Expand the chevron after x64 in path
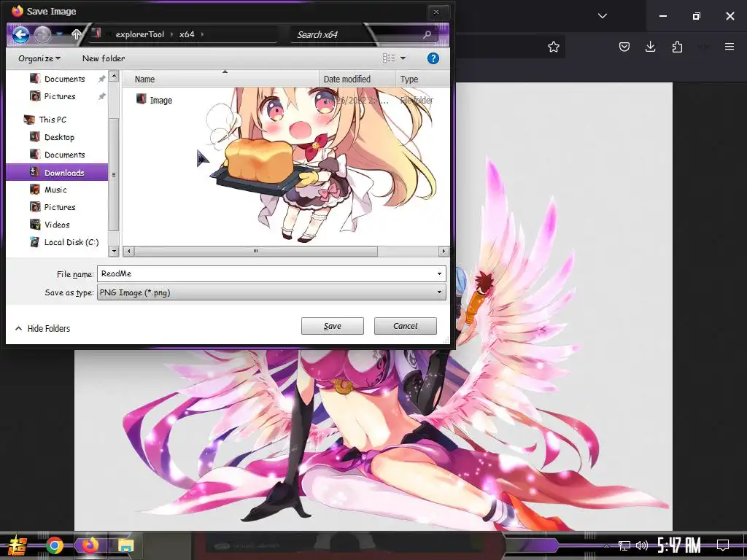This screenshot has height=560, width=747. [x=203, y=34]
